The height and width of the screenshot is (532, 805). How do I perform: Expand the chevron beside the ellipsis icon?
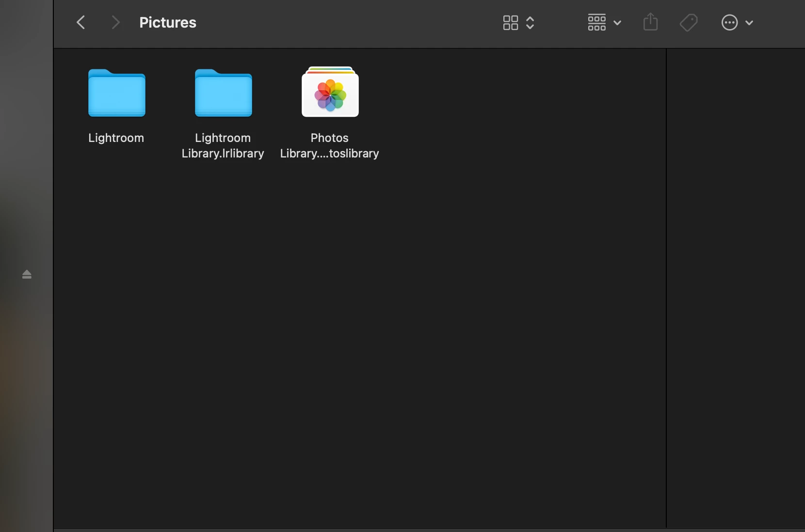[x=749, y=23]
